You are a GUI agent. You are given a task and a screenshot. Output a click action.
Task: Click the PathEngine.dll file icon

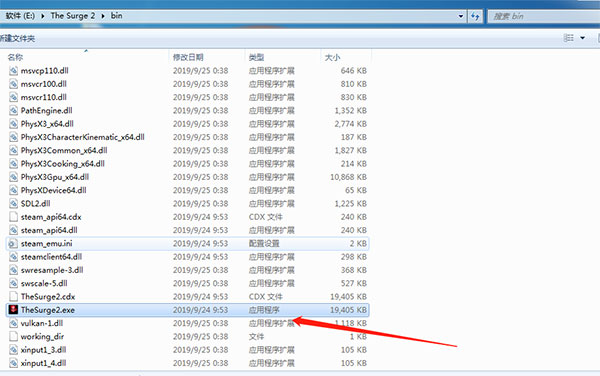click(x=13, y=111)
